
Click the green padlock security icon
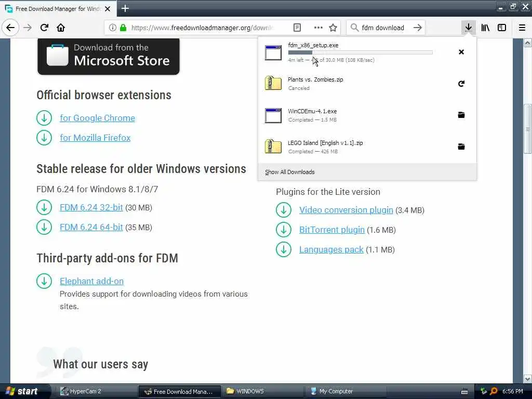pyautogui.click(x=123, y=28)
